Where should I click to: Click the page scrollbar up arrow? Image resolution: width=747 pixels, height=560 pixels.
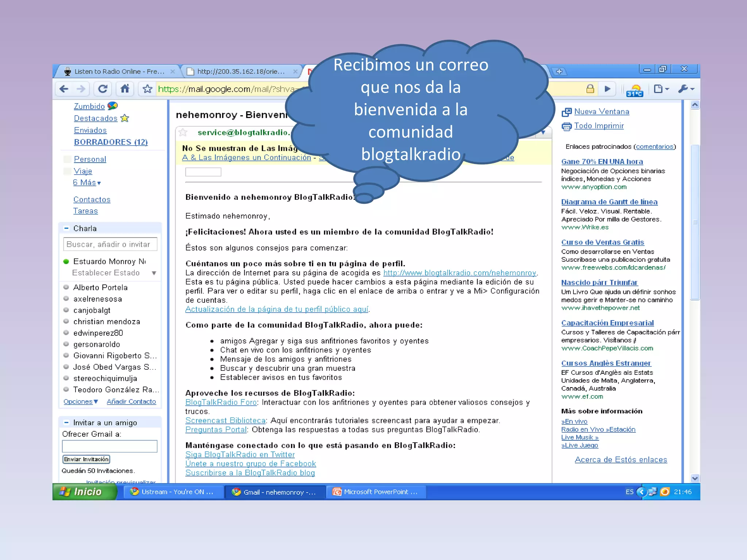(695, 105)
